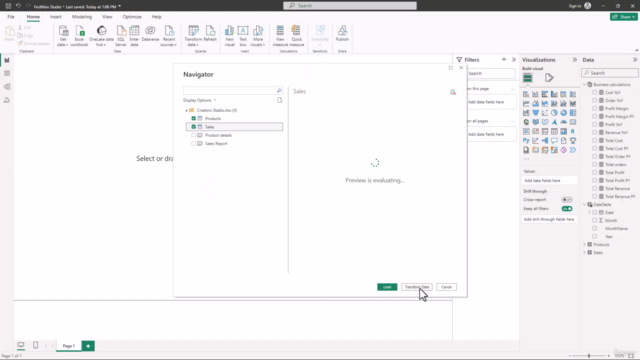Click the refresh icon beside Display Options
The image size is (640, 360).
[x=280, y=100]
